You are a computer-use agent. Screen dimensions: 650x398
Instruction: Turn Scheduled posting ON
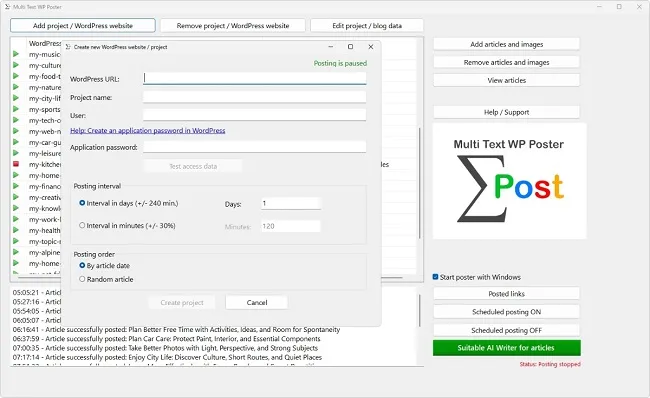pos(506,312)
